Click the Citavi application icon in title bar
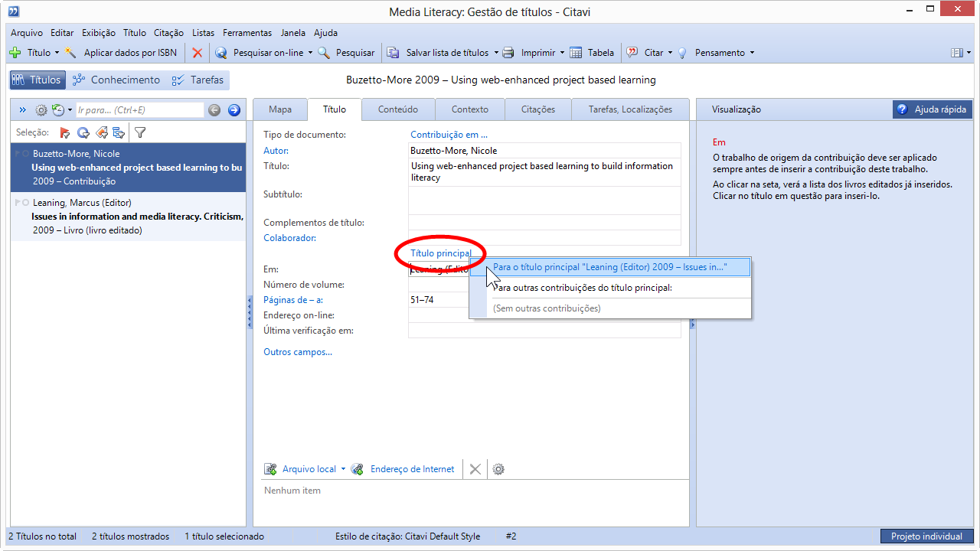This screenshot has width=980, height=551. coord(14,11)
